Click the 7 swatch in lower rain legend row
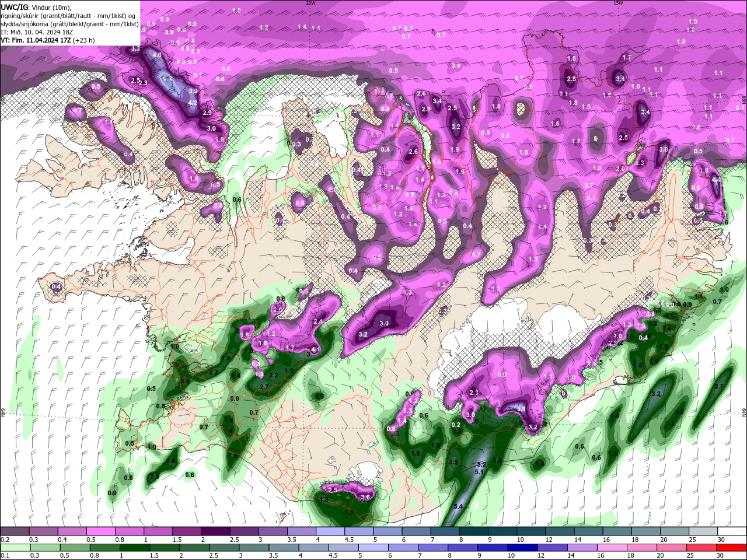This screenshot has width=747, height=560. (x=432, y=548)
